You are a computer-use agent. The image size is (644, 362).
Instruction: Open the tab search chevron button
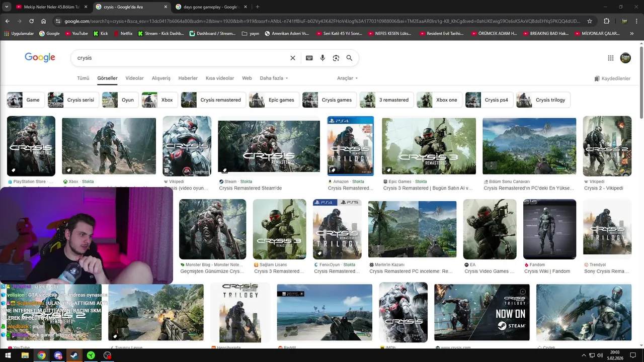(x=7, y=7)
